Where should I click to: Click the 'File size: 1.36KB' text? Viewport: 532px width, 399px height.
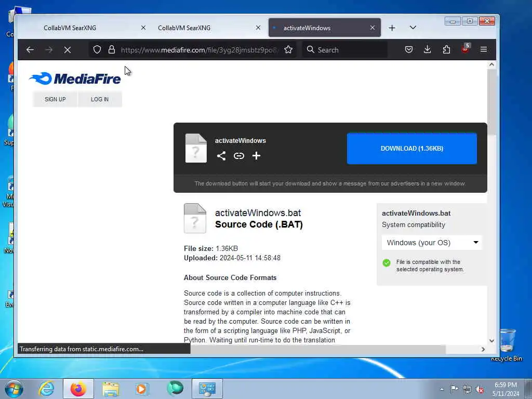click(x=211, y=248)
